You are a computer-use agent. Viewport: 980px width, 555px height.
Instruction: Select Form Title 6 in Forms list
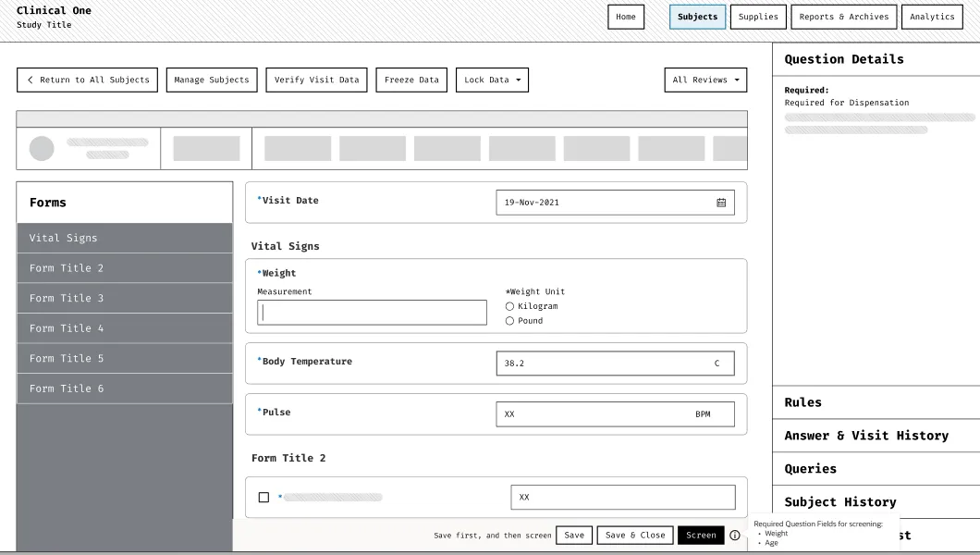(125, 388)
